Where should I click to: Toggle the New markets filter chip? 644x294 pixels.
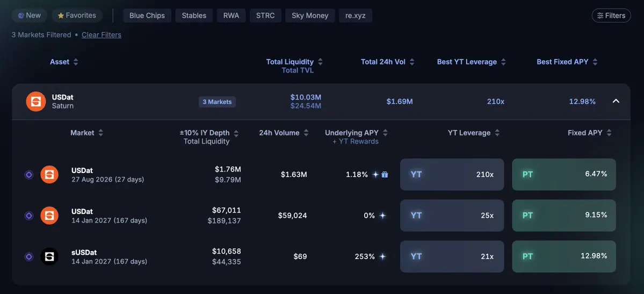click(x=30, y=16)
